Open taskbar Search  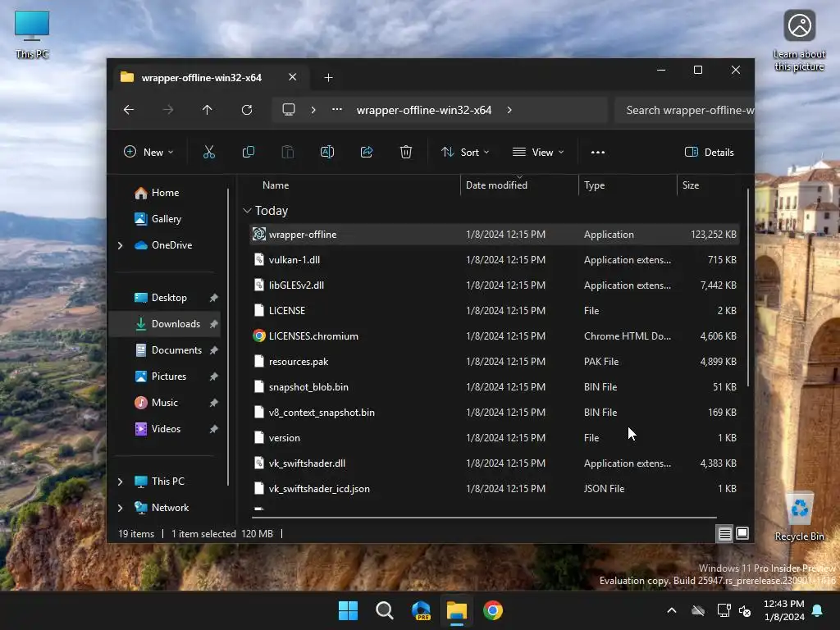coord(385,610)
